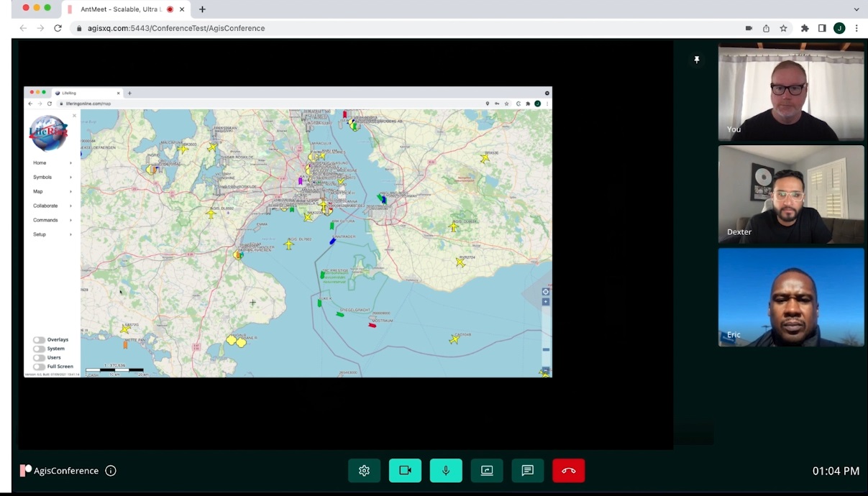The image size is (868, 496).
Task: Toggle the Overlays switch
Action: pos(39,340)
